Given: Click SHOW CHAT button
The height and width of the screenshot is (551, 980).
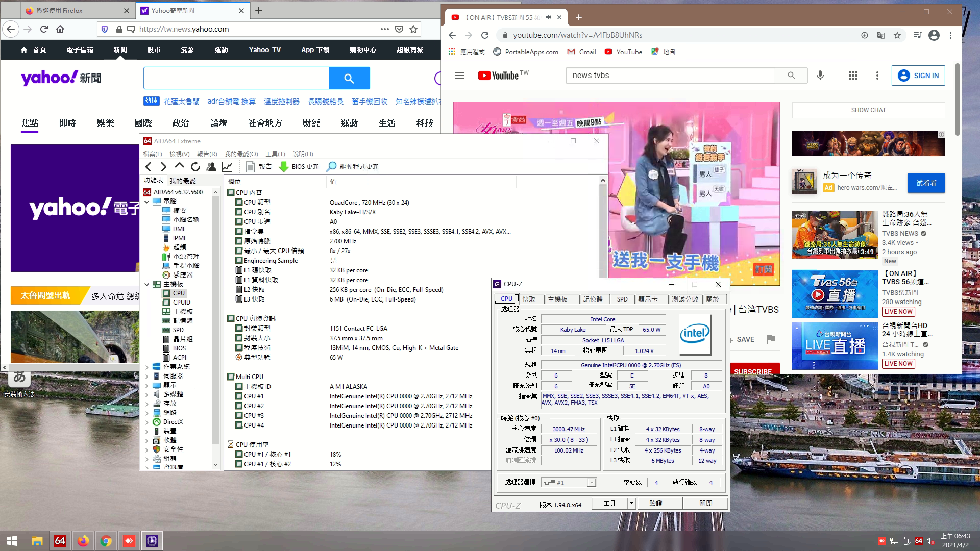Looking at the screenshot, I should (x=868, y=110).
